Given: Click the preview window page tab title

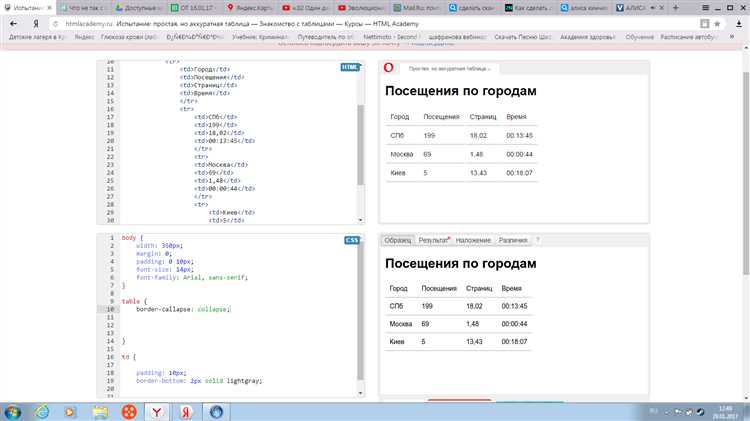Looking at the screenshot, I should (450, 69).
